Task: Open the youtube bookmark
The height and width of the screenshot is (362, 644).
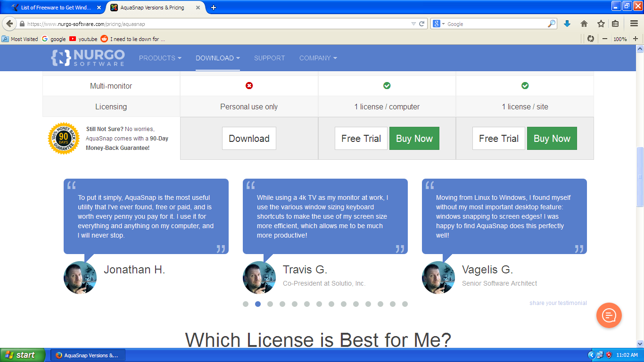Action: [x=83, y=39]
